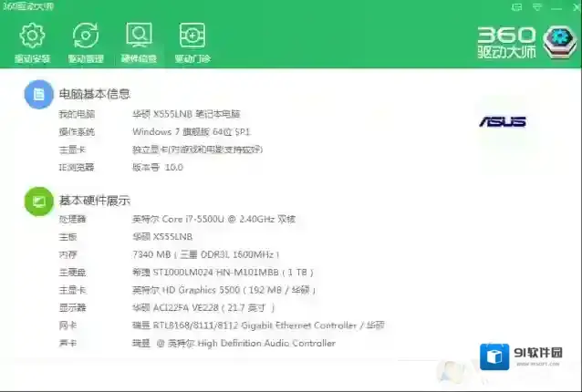Click the green 基本硬件展示 icon
The width and height of the screenshot is (582, 392).
click(38, 201)
